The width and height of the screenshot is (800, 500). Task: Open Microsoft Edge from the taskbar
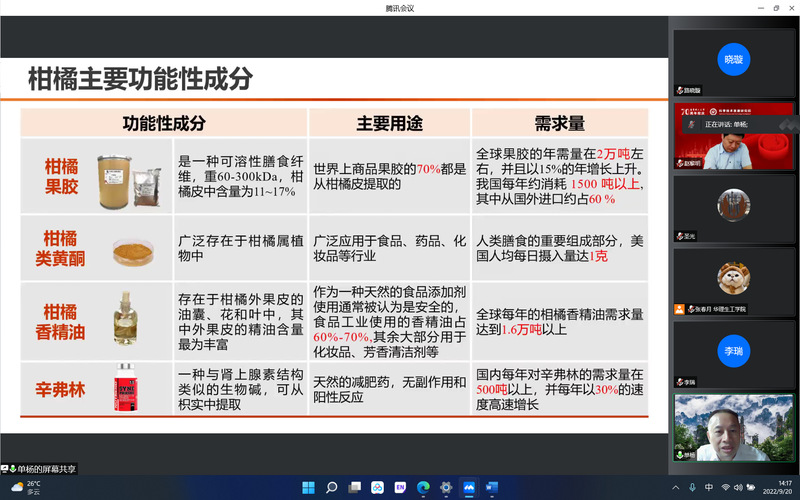pos(423,487)
